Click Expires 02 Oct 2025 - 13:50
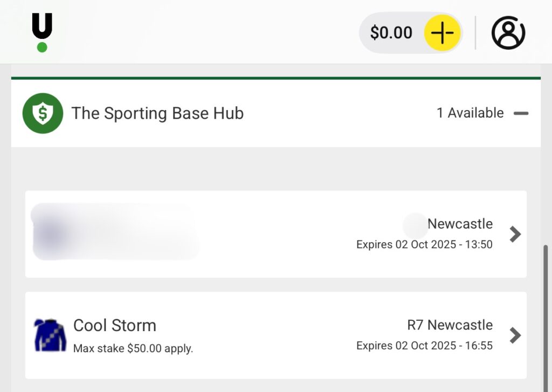The image size is (552, 392). (x=424, y=244)
